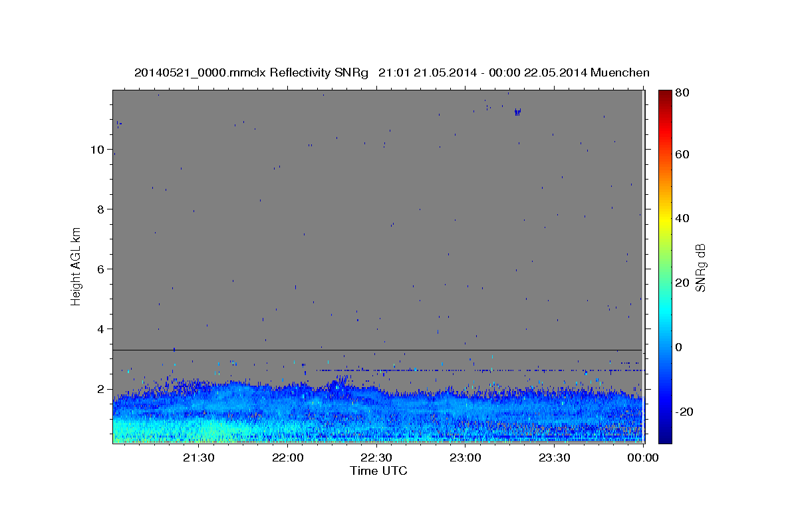This screenshot has width=798, height=532.
Task: Click the dark blue bottom of colorbar
Action: tap(665, 436)
